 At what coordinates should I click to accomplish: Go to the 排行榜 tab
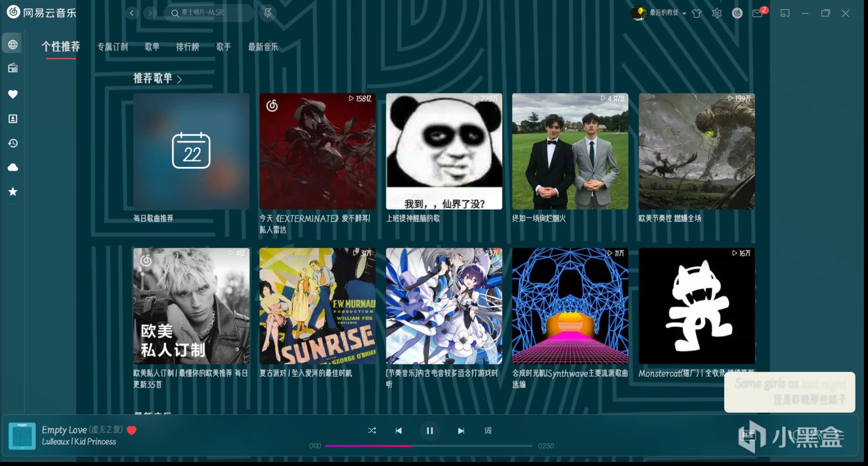click(188, 47)
